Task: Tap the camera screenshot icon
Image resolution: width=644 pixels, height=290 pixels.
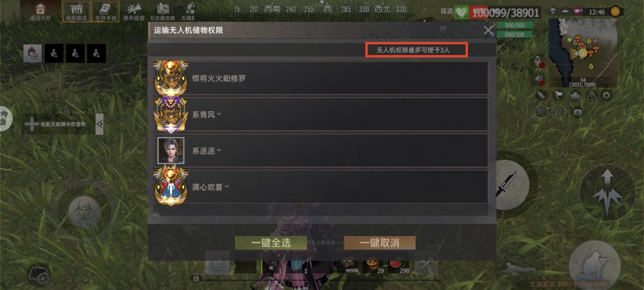Action: (x=578, y=112)
